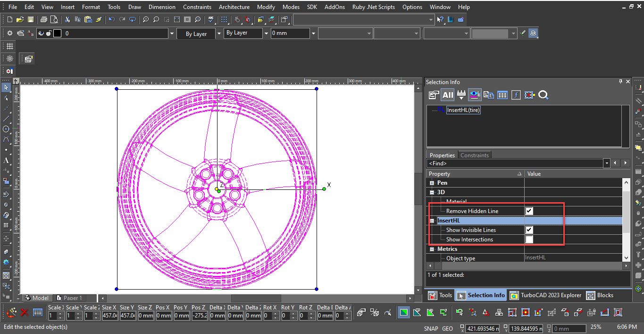Click the horizontal canvas scrollbar thumb
The image size is (644, 334).
pos(256,298)
